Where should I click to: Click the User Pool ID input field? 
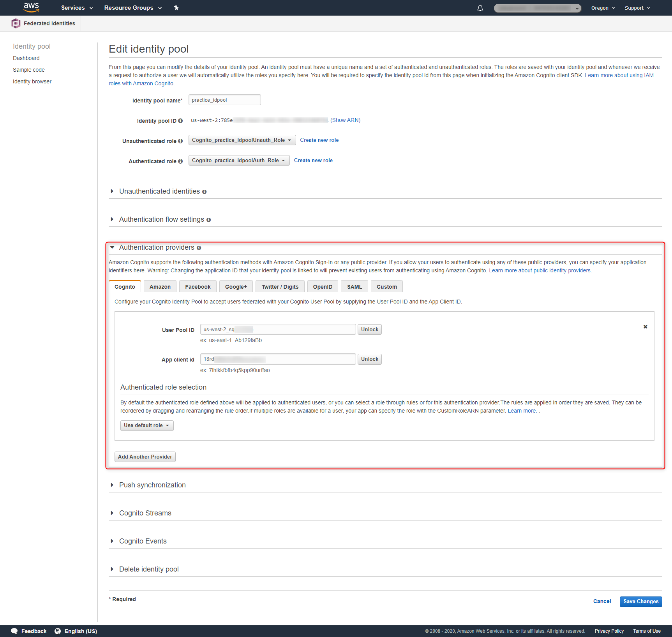[x=278, y=330]
